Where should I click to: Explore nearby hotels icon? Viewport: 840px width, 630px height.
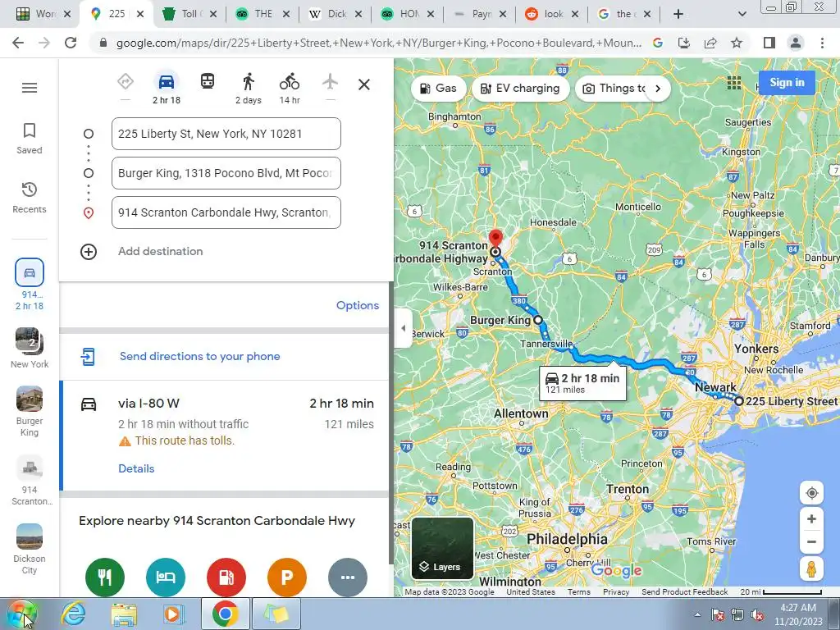(166, 577)
